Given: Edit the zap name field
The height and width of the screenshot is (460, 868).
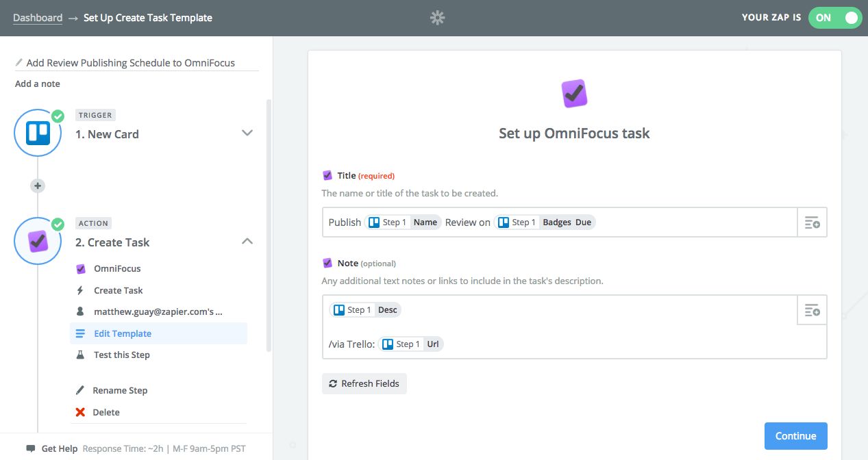Looking at the screenshot, I should pos(137,62).
